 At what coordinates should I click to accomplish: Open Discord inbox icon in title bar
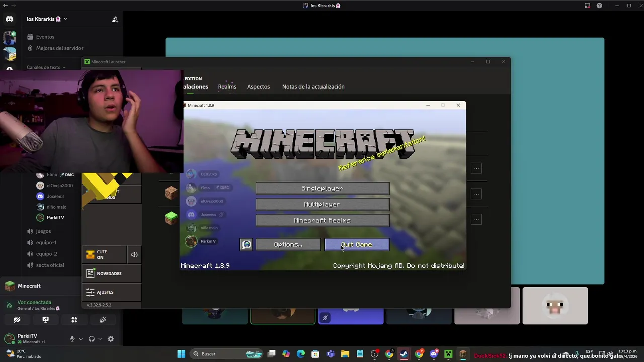coord(587,6)
